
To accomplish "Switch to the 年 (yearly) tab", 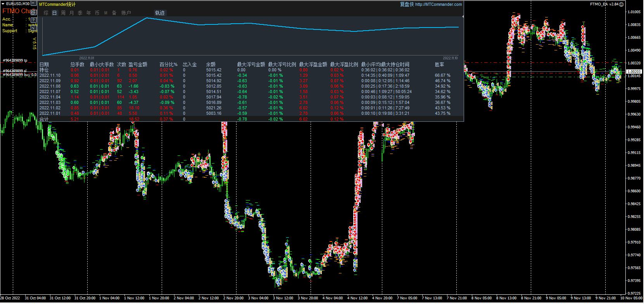I will tap(88, 13).
